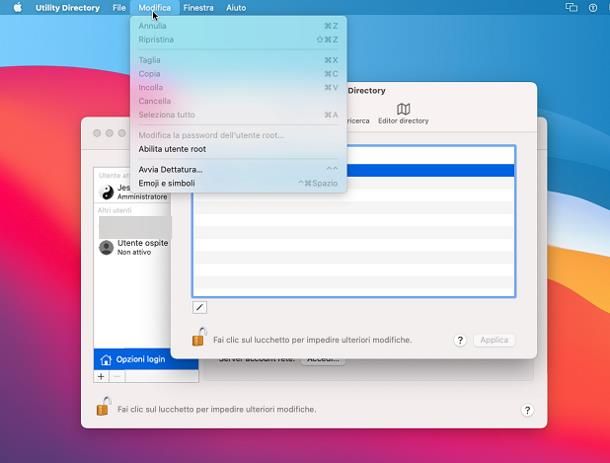Click the Applica button
The height and width of the screenshot is (463, 610).
coord(494,340)
